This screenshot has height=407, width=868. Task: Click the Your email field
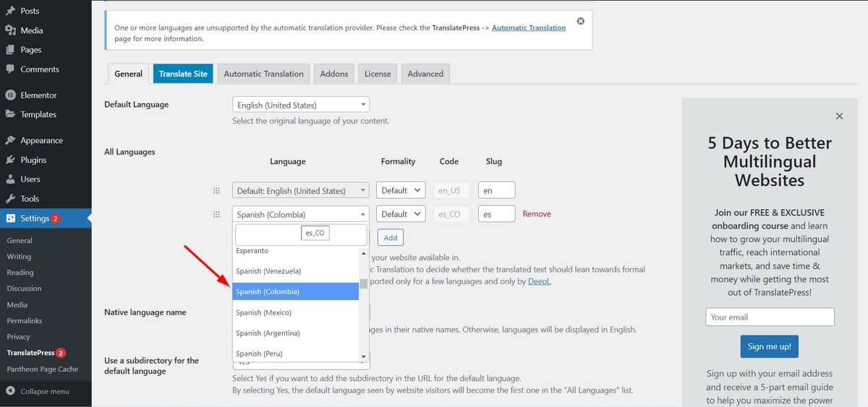coord(770,317)
